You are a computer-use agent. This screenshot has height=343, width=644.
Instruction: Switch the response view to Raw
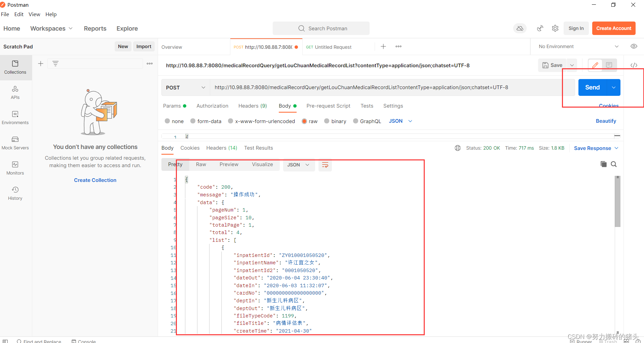(x=201, y=164)
